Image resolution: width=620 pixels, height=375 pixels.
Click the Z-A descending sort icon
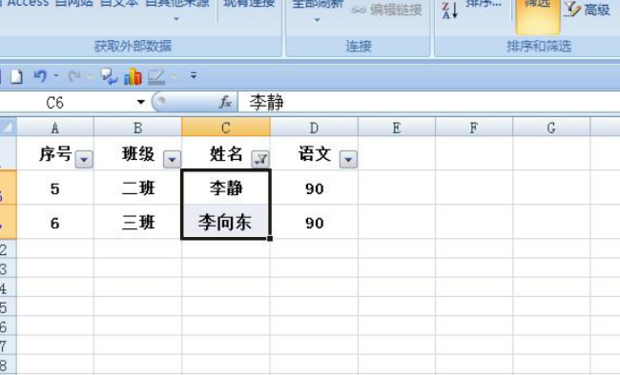[450, 10]
